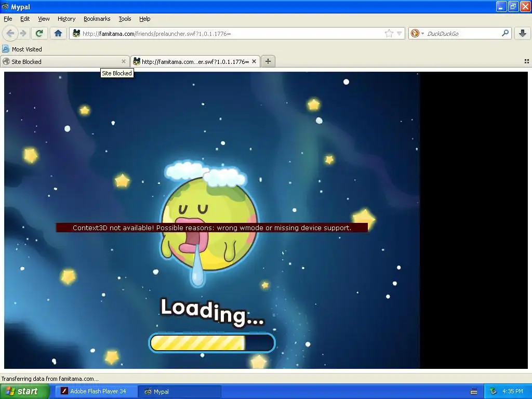Open the Tools menu
532x399 pixels.
(x=125, y=19)
